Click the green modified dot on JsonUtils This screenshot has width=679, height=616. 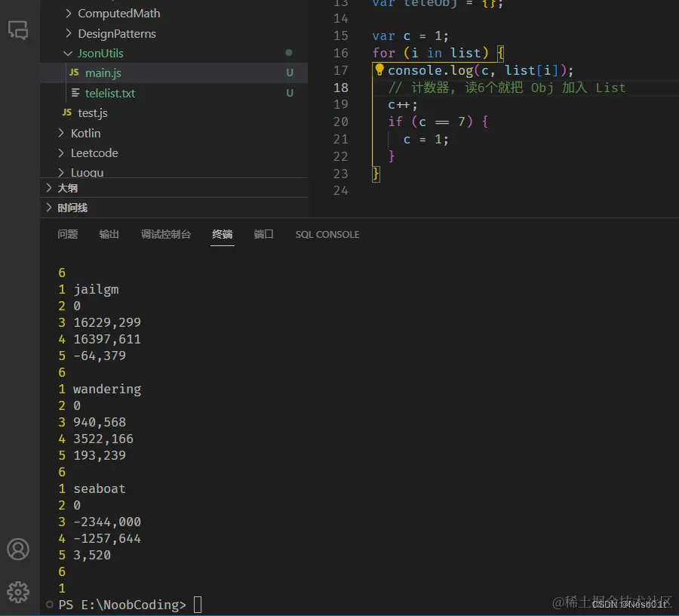pyautogui.click(x=289, y=53)
